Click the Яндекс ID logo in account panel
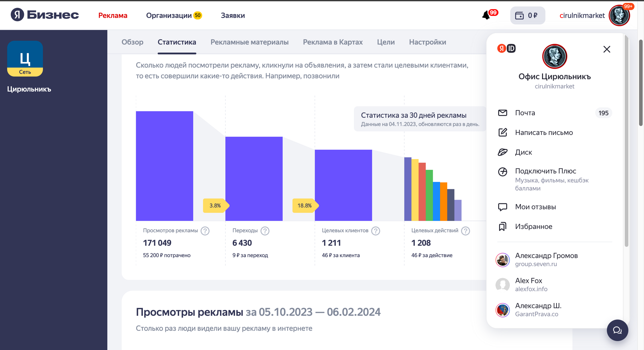Image resolution: width=644 pixels, height=350 pixels. [x=506, y=48]
